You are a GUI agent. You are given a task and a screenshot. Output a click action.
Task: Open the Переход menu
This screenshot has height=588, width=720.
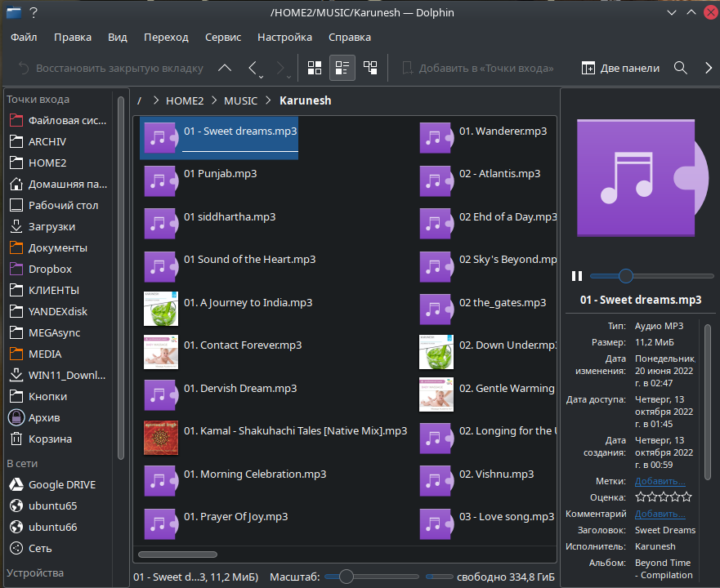[166, 38]
